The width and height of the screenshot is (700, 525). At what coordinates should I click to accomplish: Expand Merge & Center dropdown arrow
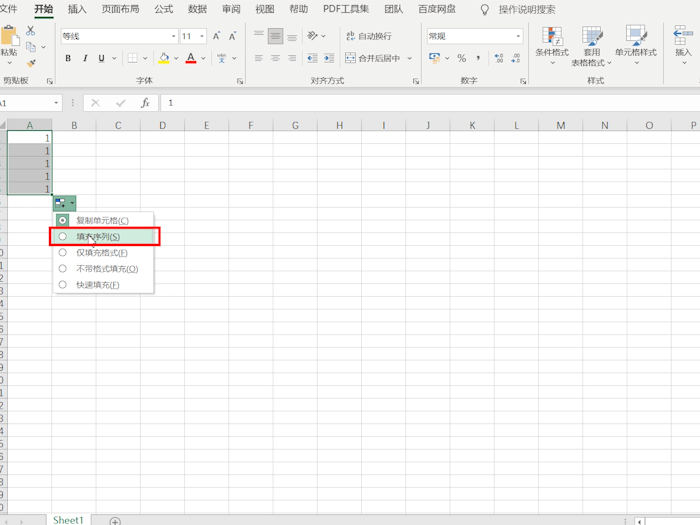(x=410, y=58)
